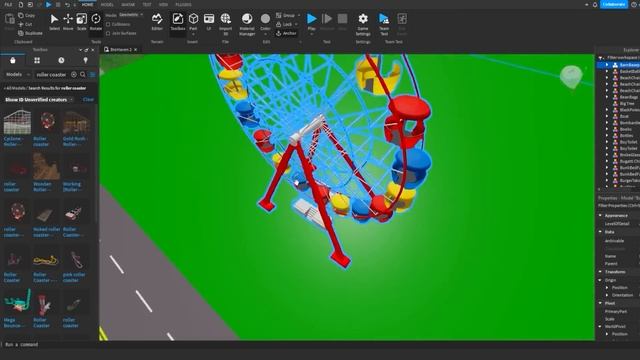Click the New file icon in title bar

20,5
